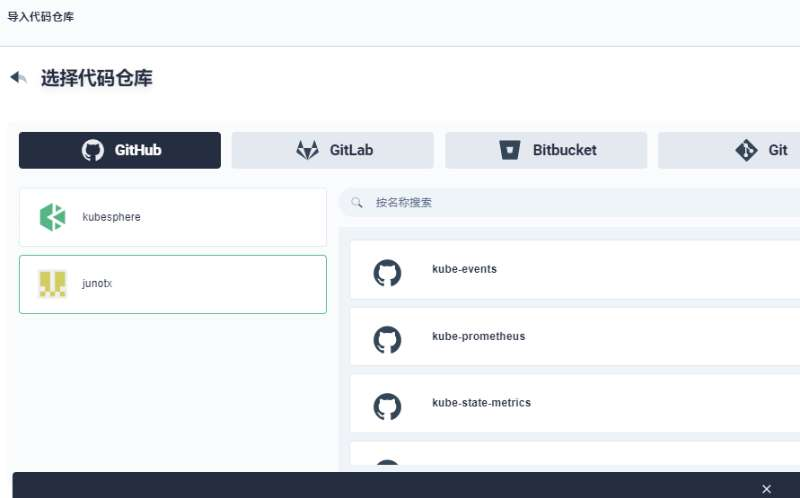Select the kubesphere organization
This screenshot has width=800, height=498.
pyautogui.click(x=173, y=217)
